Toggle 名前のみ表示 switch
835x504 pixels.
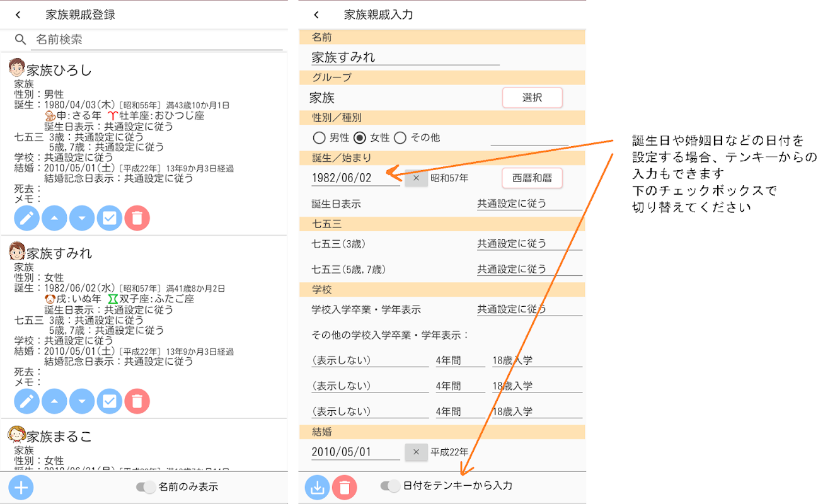[x=146, y=487]
